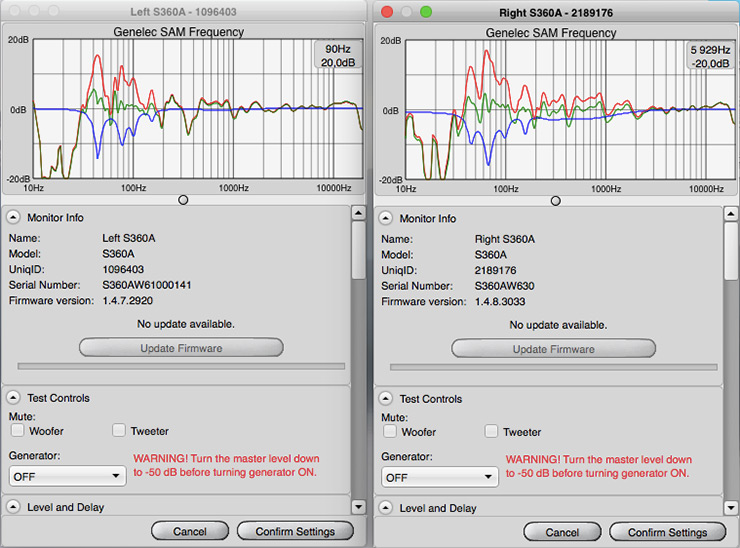Collapse Test Controls section in Right S360A window
Image resolution: width=740 pixels, height=548 pixels.
point(386,399)
